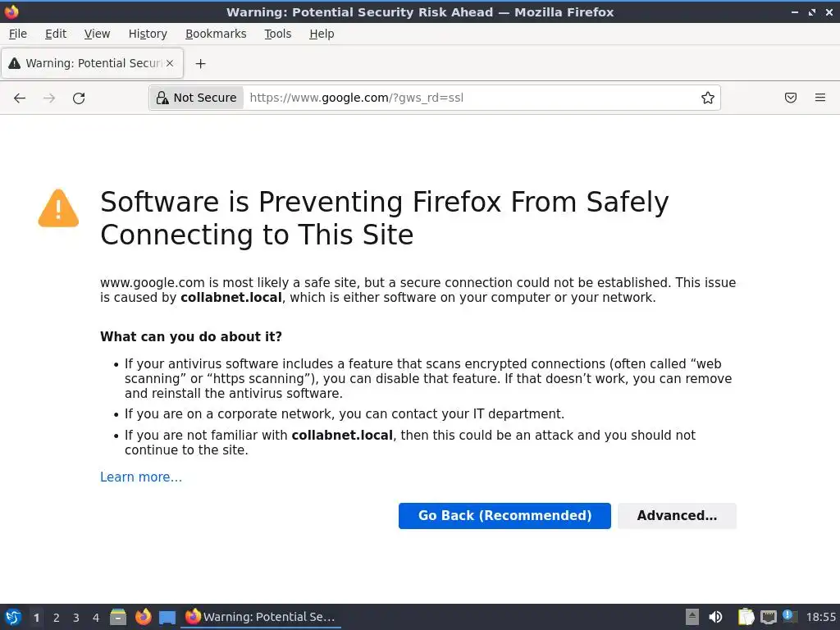840x630 pixels.
Task: Open the File menu
Action: [18, 34]
